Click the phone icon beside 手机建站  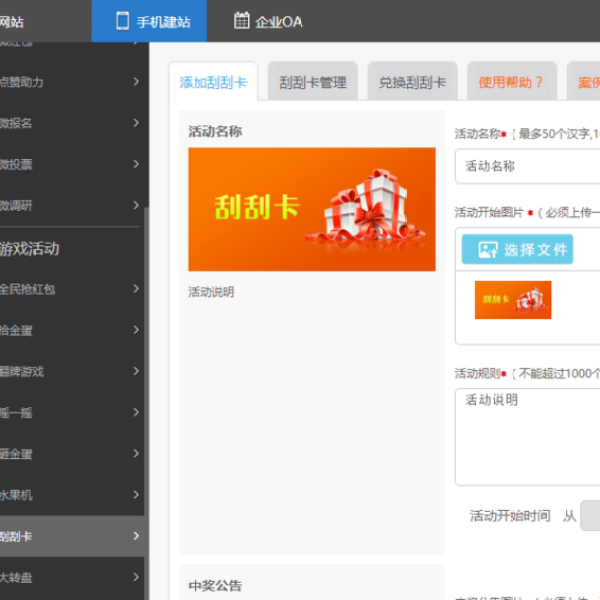(x=122, y=21)
